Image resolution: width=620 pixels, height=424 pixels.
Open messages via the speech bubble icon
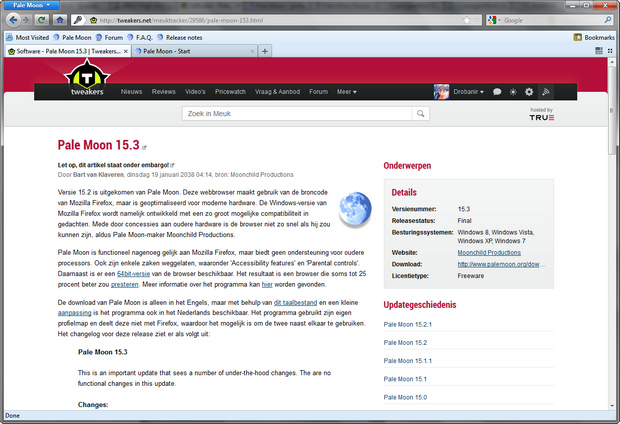[497, 92]
